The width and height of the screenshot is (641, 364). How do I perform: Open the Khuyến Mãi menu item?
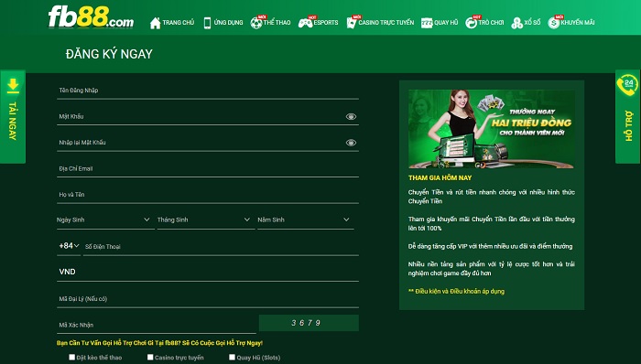tap(571, 23)
